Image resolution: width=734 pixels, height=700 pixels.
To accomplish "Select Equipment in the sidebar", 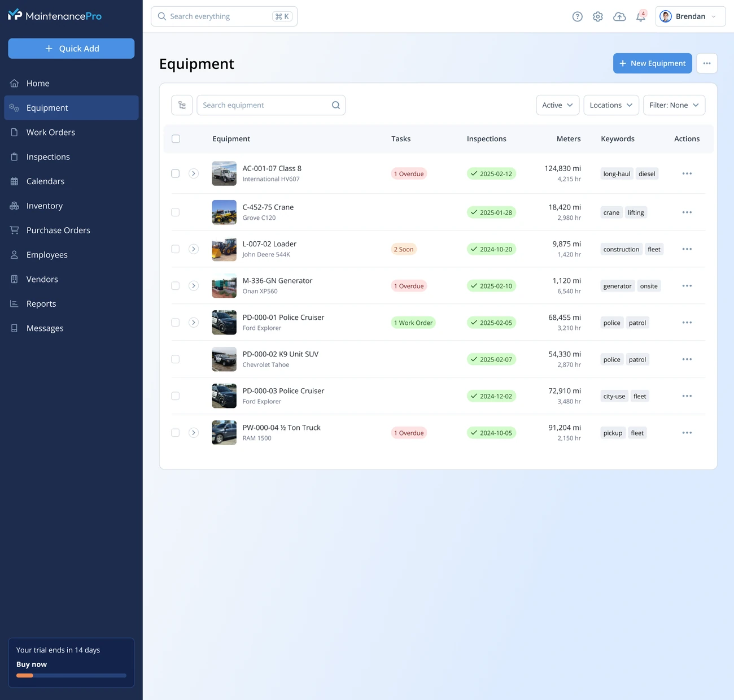I will tap(71, 108).
